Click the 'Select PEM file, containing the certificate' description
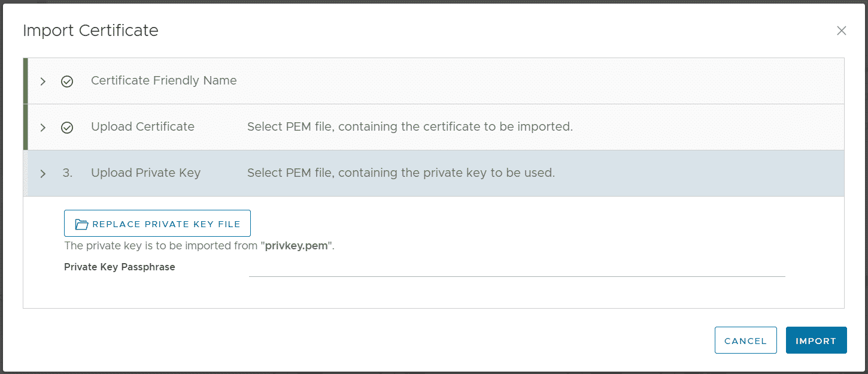 click(410, 126)
